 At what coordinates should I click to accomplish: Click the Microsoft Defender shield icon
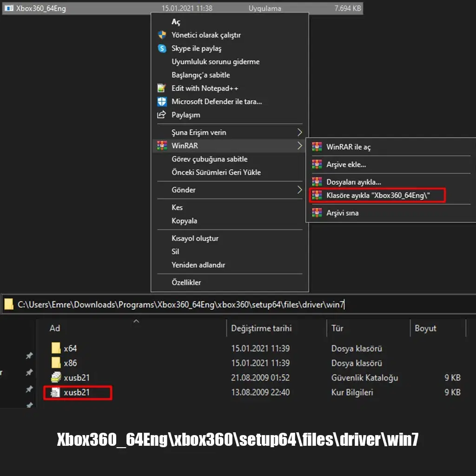(162, 101)
